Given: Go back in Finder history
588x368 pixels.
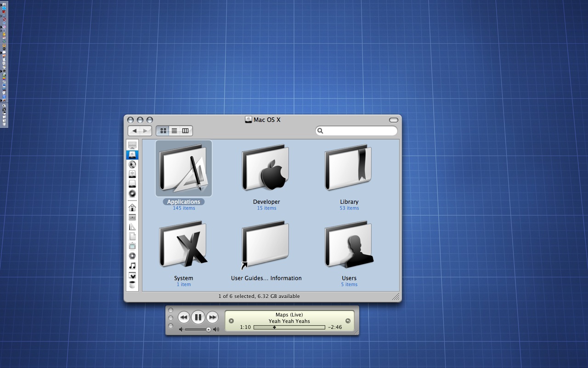Looking at the screenshot, I should click(x=134, y=131).
